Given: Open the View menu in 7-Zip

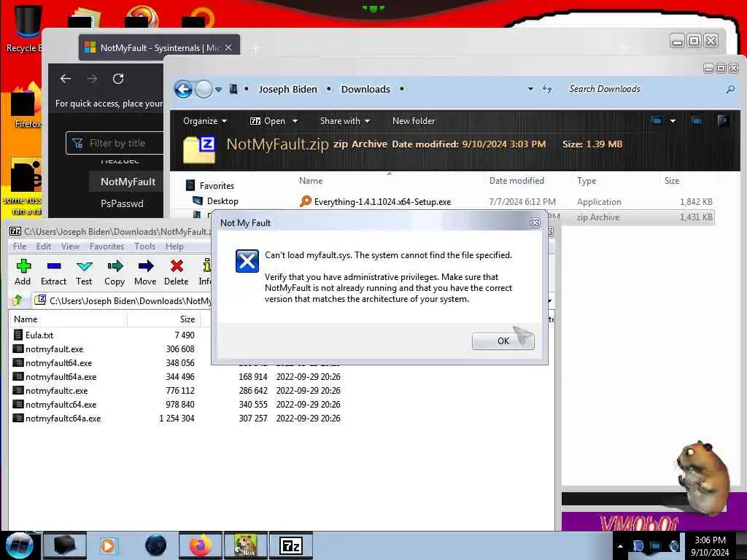Looking at the screenshot, I should point(70,246).
